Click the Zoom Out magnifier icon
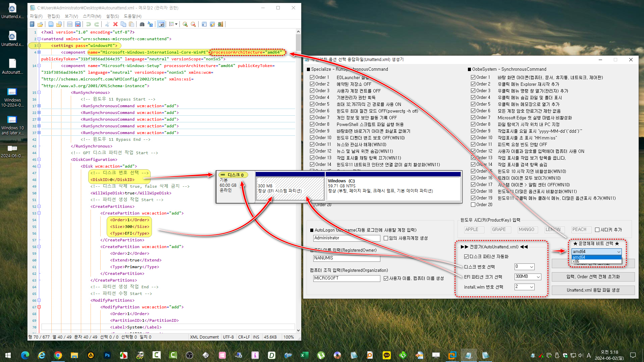The height and width of the screenshot is (362, 644). tap(194, 24)
